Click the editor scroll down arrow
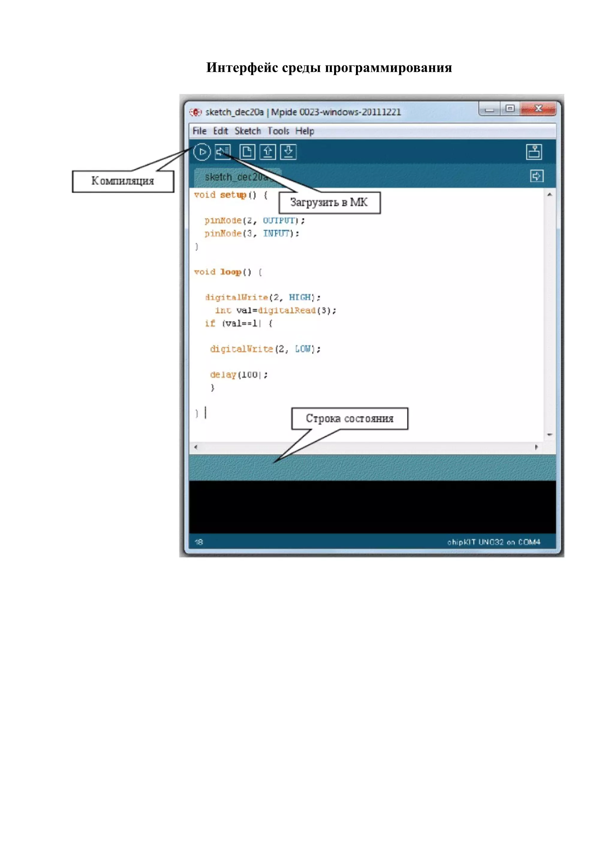Screen dimensions: 614x868 point(550,435)
